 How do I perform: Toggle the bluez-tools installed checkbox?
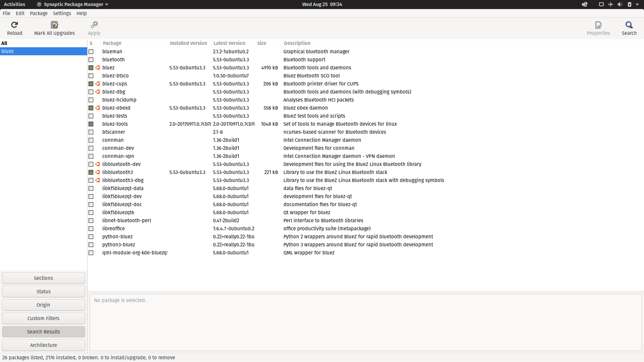pos(91,124)
